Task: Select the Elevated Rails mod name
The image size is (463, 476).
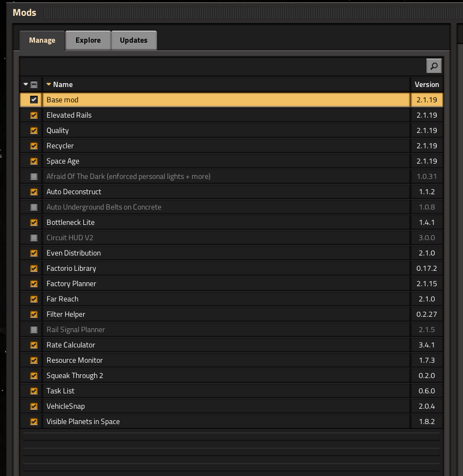Action: tap(69, 115)
